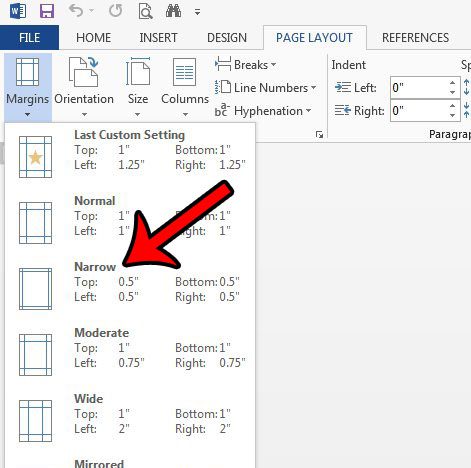Open Page Setup dialog launcher
This screenshot has width=471, height=468.
pyautogui.click(x=319, y=135)
